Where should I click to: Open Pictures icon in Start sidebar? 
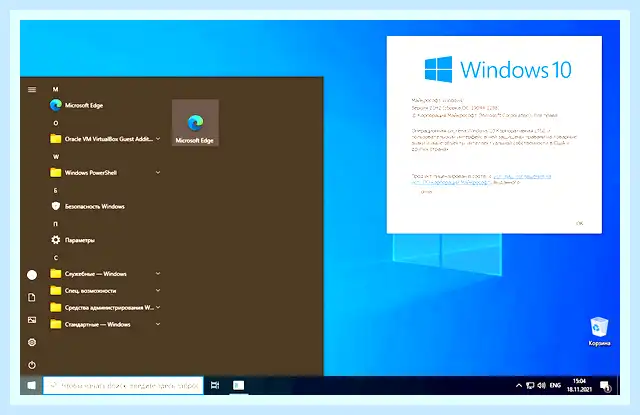point(32,320)
